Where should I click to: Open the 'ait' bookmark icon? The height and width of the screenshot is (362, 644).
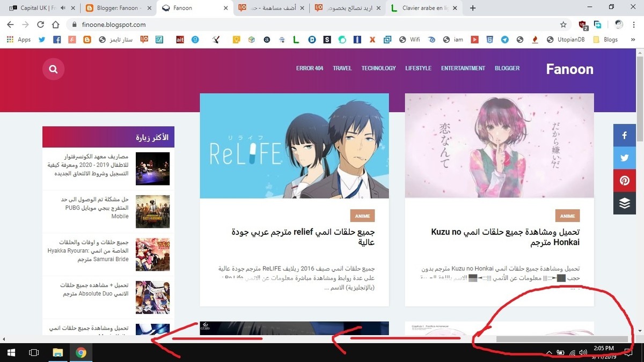pyautogui.click(x=180, y=40)
